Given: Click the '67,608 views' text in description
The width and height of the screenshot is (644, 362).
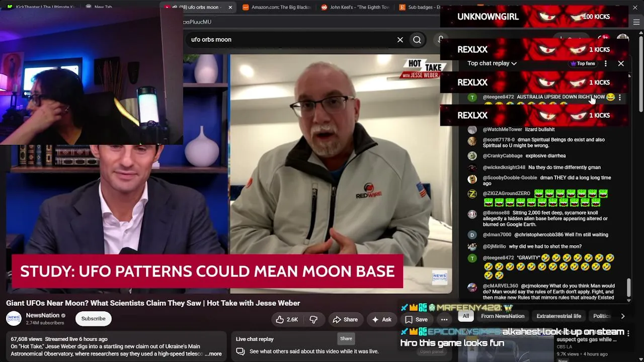Looking at the screenshot, I should pyautogui.click(x=26, y=339).
